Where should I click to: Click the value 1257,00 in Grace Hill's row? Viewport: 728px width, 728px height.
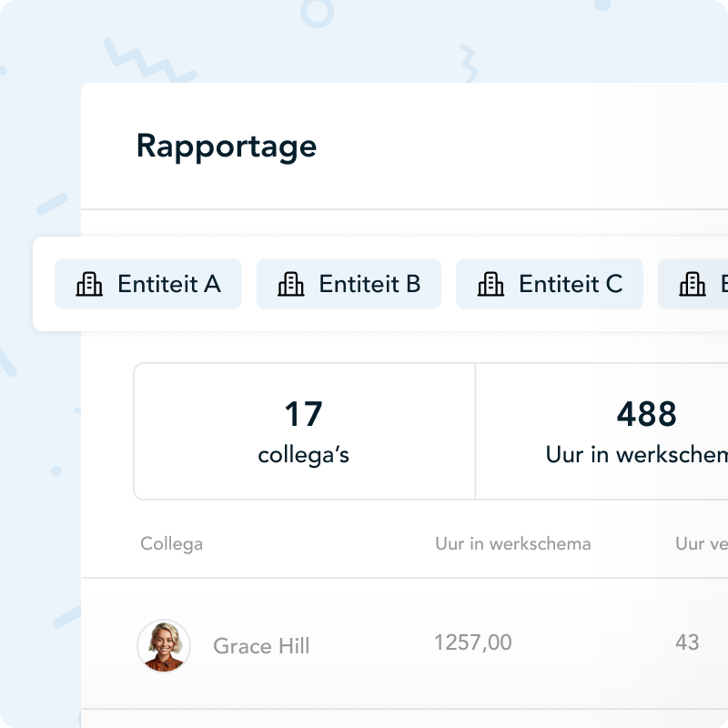tap(472, 642)
